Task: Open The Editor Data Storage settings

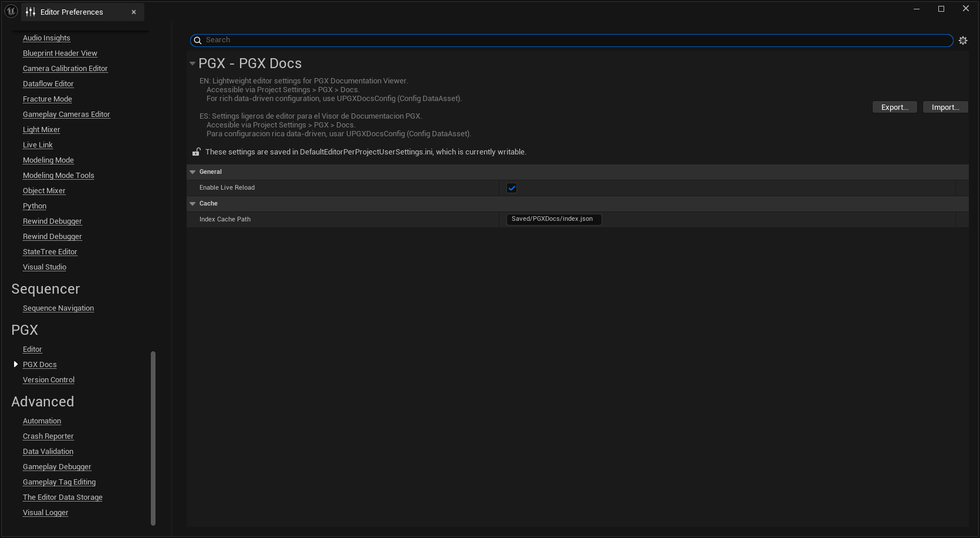Action: click(63, 497)
